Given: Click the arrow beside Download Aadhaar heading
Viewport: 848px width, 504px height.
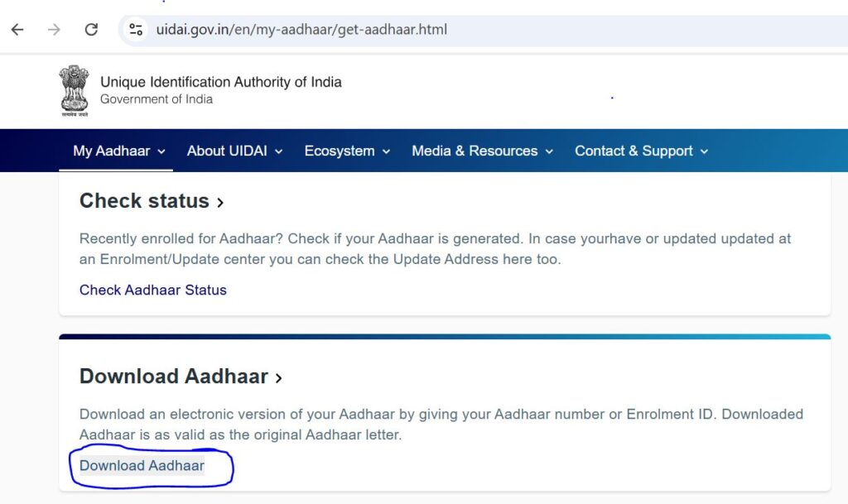Looking at the screenshot, I should [x=279, y=378].
